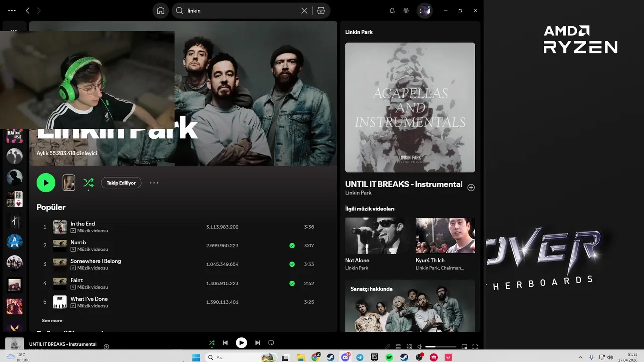Select the track Somewhere I Belong

tap(96, 261)
